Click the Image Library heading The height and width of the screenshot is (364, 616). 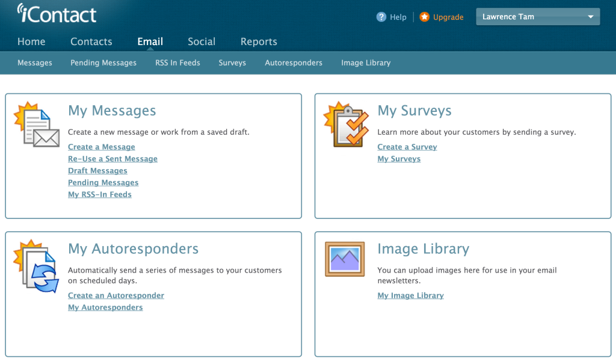(423, 249)
